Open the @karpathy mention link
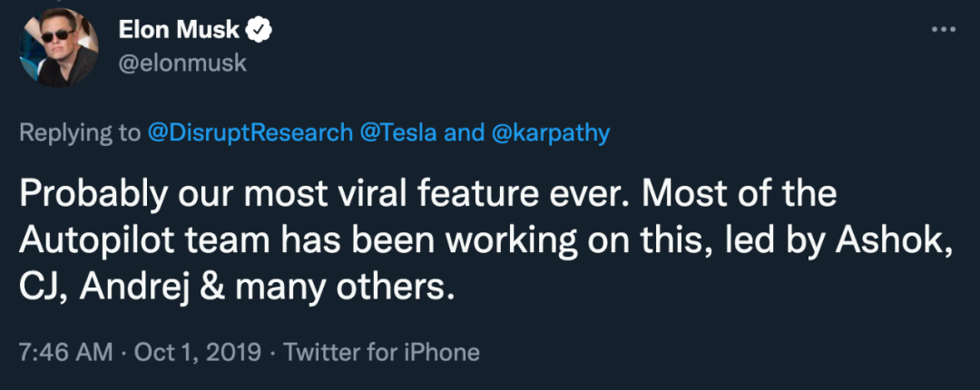The image size is (980, 390). point(552,133)
